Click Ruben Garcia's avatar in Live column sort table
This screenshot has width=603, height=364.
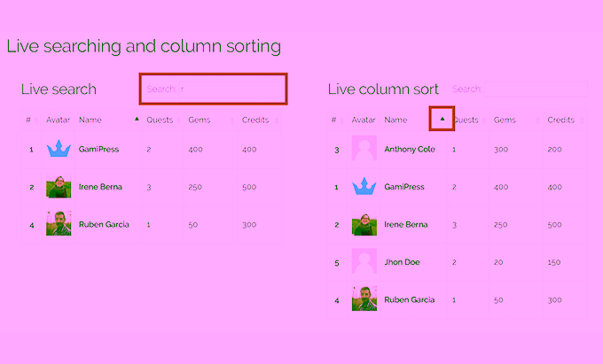364,299
